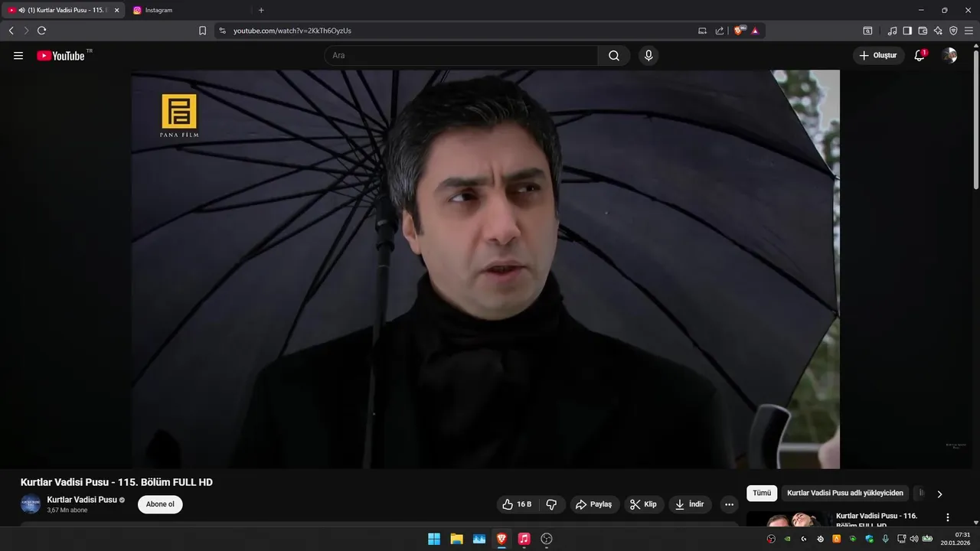Select the Kurtlar Vadisi Pusu browser tab
980x551 pixels.
(x=64, y=10)
